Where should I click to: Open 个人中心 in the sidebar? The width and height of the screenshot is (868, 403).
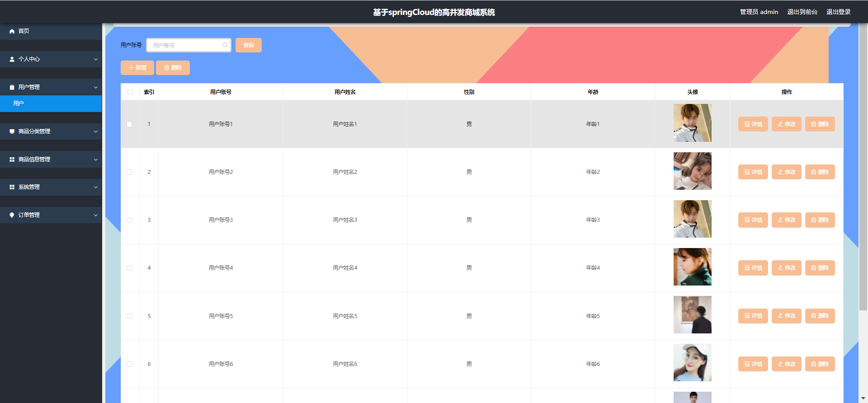coord(51,59)
